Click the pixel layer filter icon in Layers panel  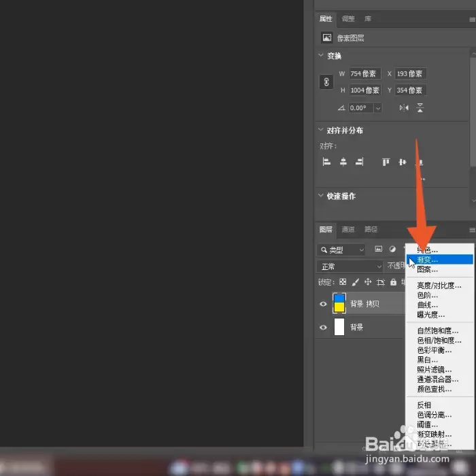coord(379,250)
